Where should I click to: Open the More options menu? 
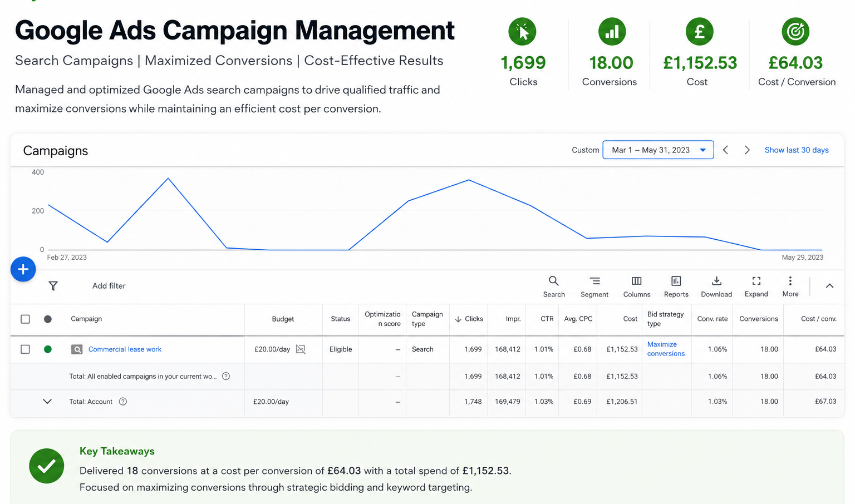(790, 286)
